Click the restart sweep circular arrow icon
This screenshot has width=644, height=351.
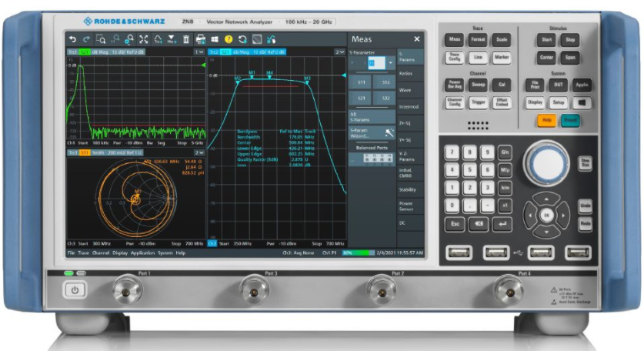pyautogui.click(x=242, y=39)
